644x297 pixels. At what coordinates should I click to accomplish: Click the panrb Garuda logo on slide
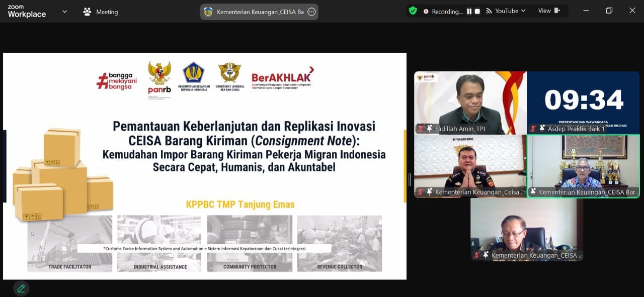(x=159, y=79)
